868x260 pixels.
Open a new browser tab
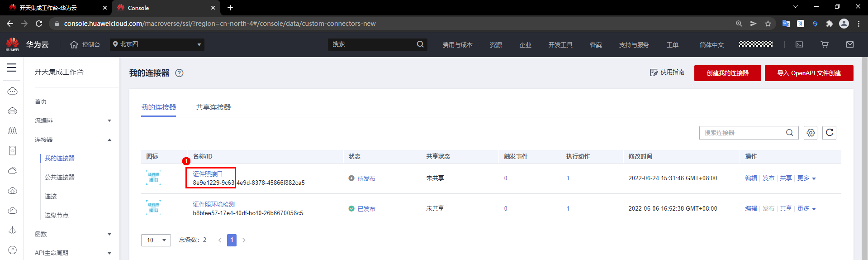(x=230, y=8)
